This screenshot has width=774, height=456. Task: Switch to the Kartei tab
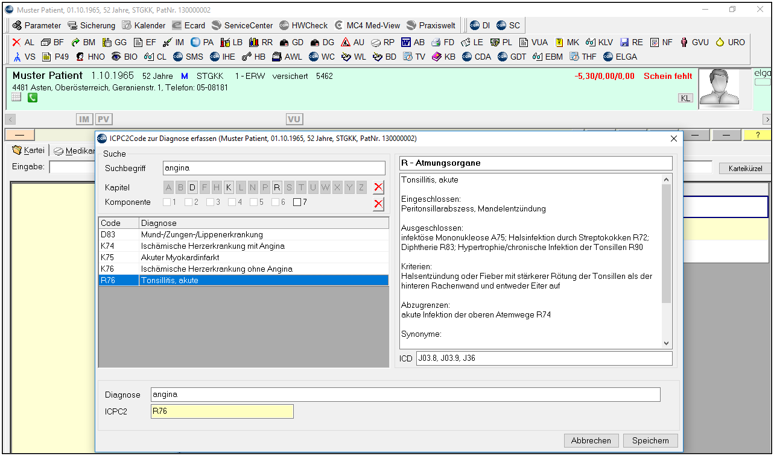[x=29, y=151]
